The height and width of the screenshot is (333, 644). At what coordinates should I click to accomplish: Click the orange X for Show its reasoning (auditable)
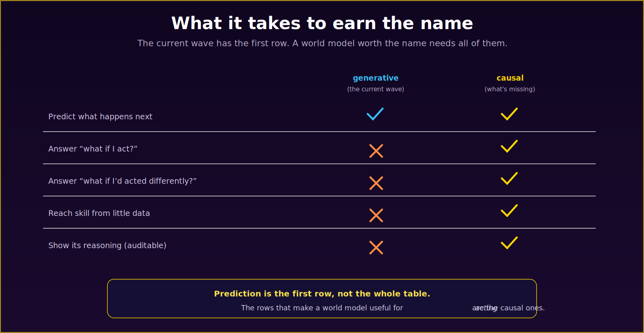point(376,248)
